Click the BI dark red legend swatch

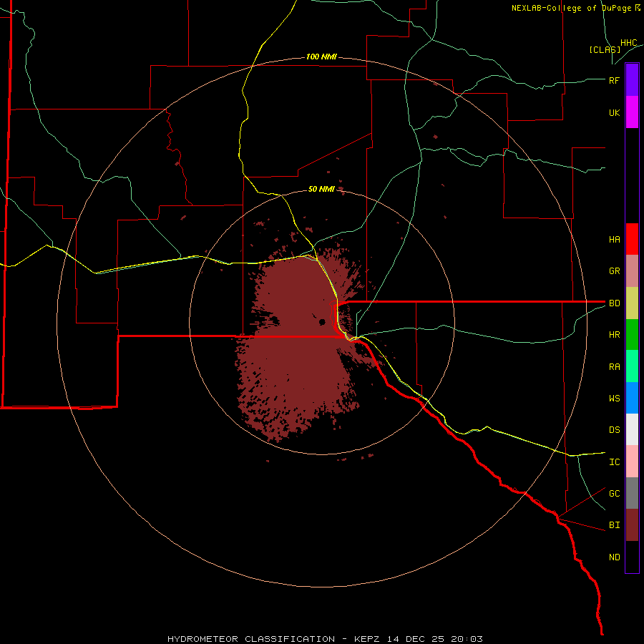coord(632,525)
